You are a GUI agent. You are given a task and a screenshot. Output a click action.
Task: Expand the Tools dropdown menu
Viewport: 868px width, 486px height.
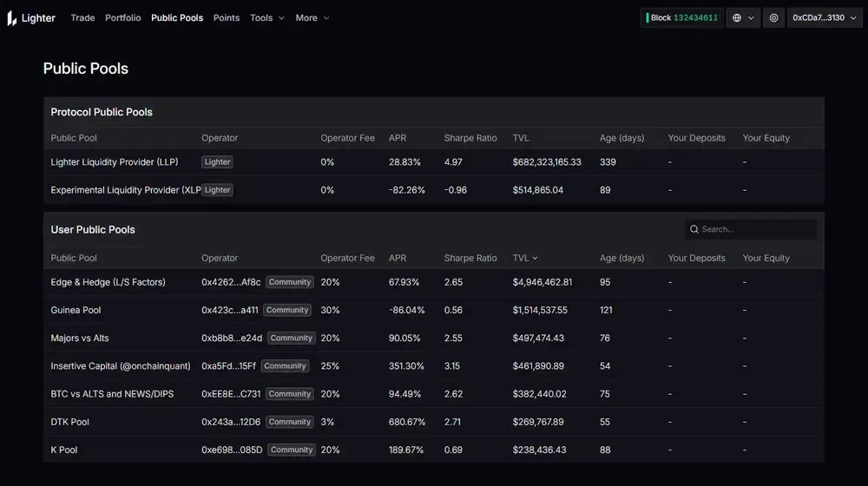point(266,18)
